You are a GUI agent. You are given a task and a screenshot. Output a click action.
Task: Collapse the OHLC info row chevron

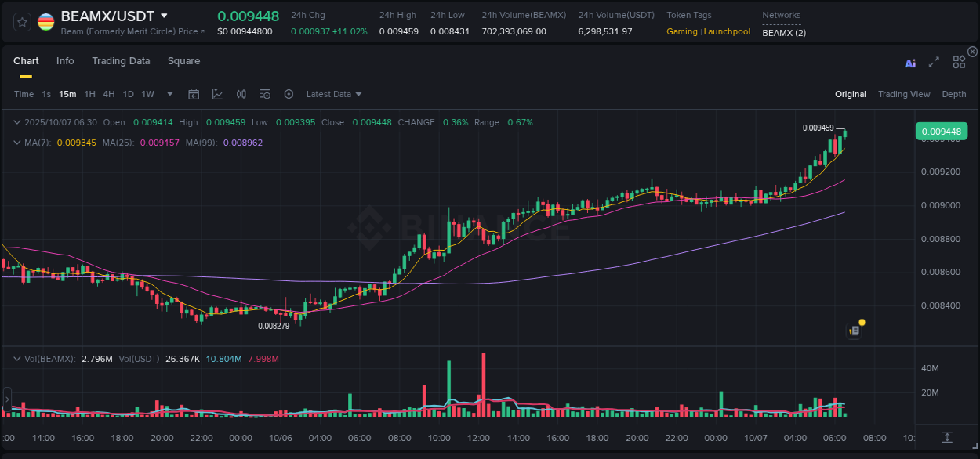(x=17, y=122)
